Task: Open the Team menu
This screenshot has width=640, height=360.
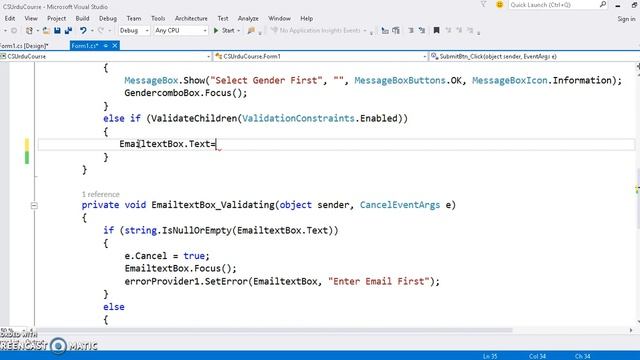Action: [x=133, y=18]
